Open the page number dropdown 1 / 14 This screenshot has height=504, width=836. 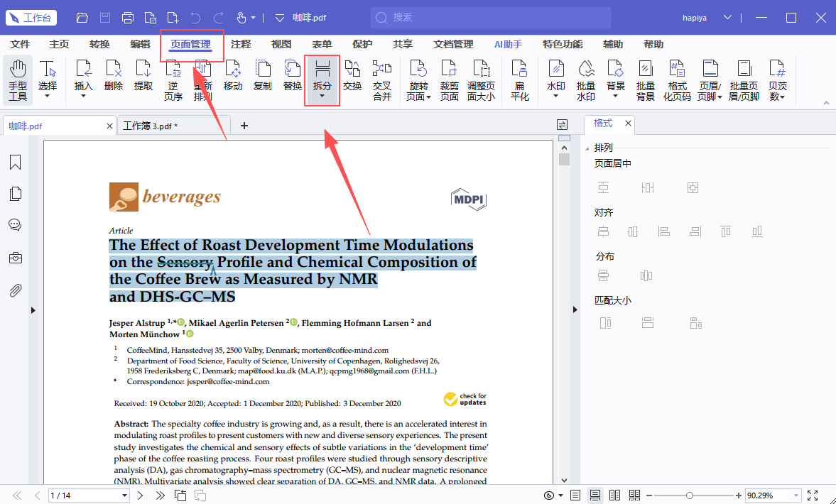tap(124, 495)
